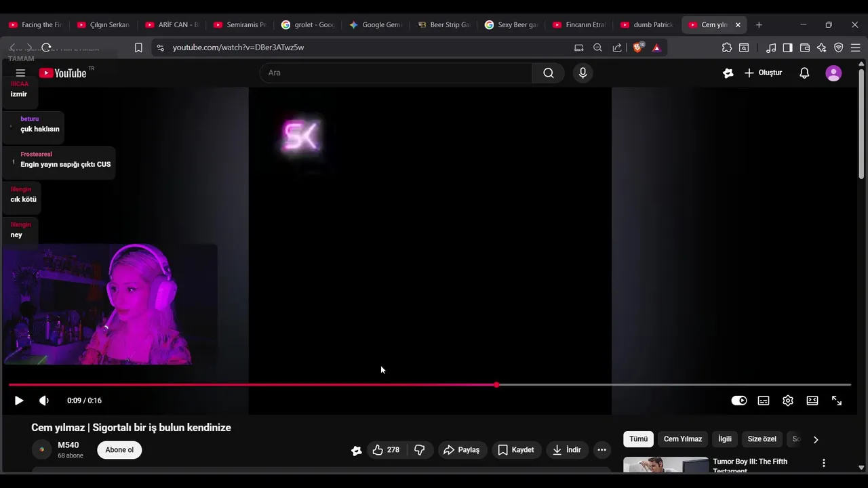Image resolution: width=868 pixels, height=488 pixels.
Task: Click the zoom out magnifier in address bar
Action: [597, 47]
